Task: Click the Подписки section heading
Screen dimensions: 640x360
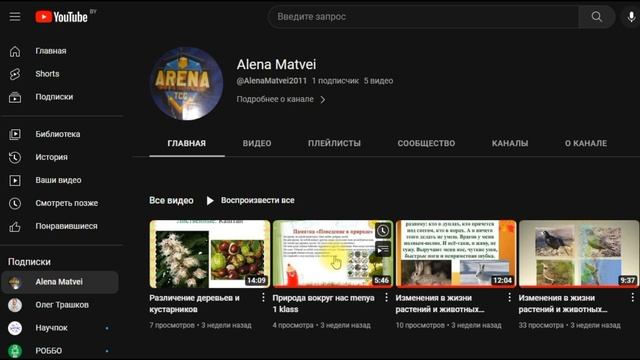Action: (x=29, y=262)
